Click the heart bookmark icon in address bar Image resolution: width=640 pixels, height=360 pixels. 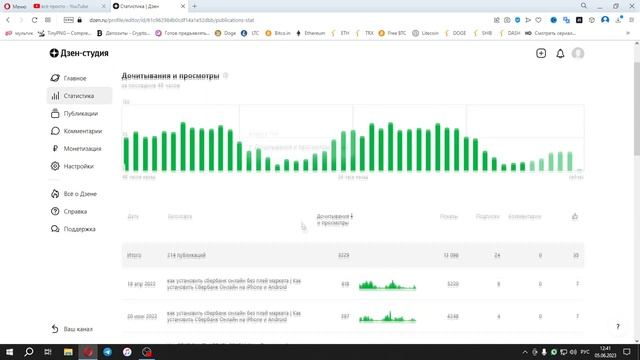tap(538, 20)
